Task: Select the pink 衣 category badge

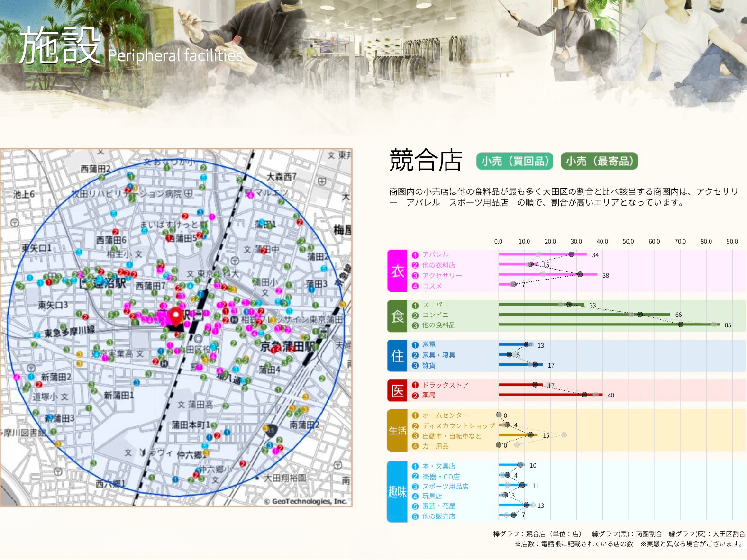Action: [x=397, y=271]
